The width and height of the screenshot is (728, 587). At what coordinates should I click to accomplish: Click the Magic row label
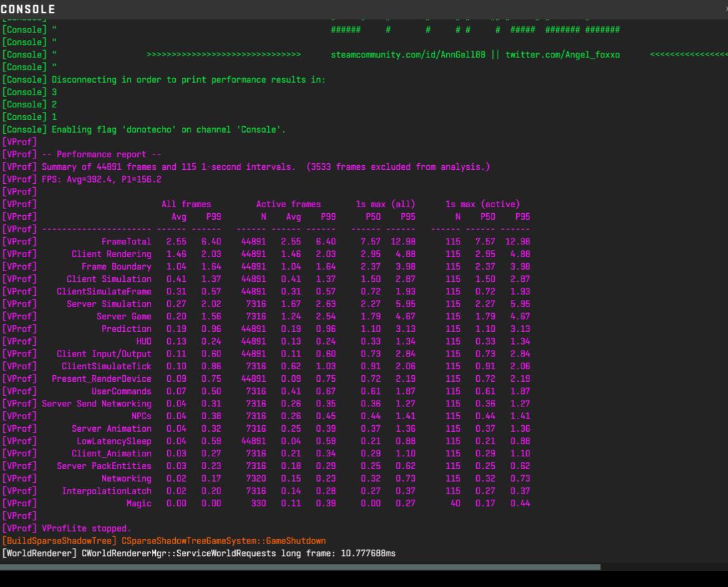[x=139, y=504]
